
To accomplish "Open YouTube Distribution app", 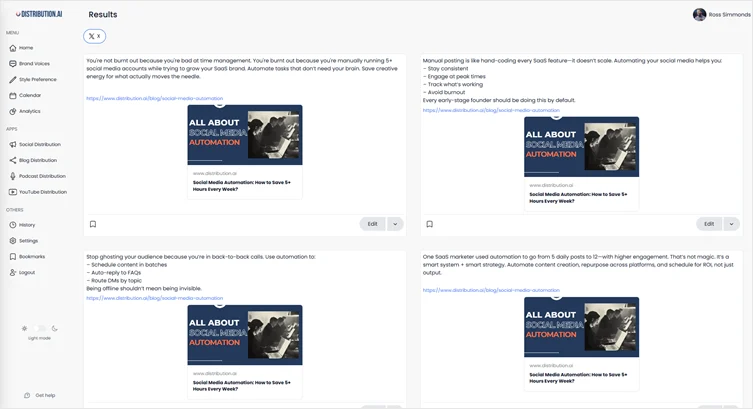I will (x=42, y=192).
